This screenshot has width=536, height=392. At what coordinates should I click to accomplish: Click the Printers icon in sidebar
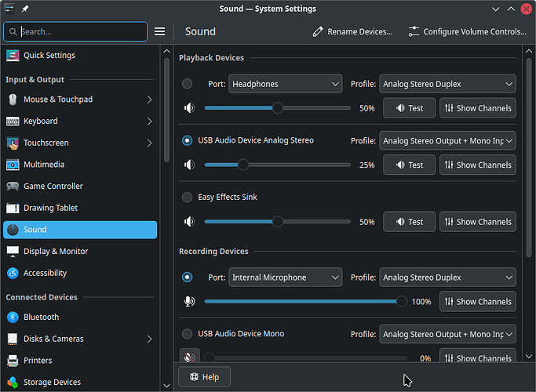(13, 361)
